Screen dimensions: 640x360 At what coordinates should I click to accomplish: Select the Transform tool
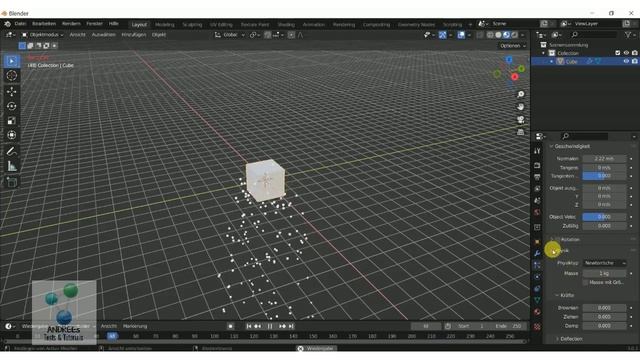click(11, 135)
